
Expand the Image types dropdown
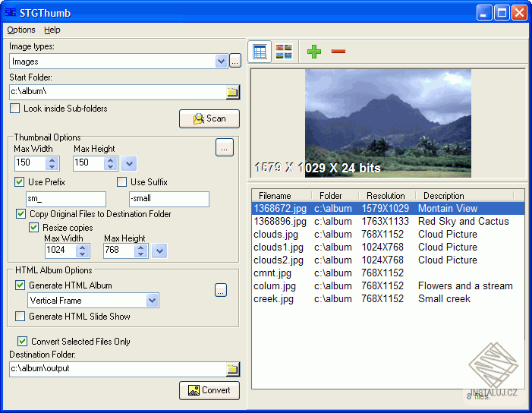(x=221, y=61)
